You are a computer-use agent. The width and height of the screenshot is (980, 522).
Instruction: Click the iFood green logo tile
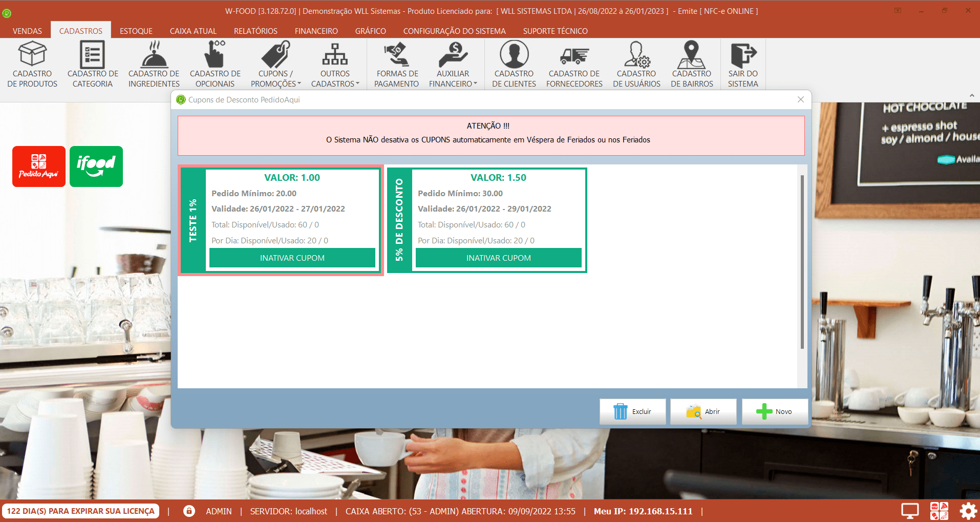(96, 166)
